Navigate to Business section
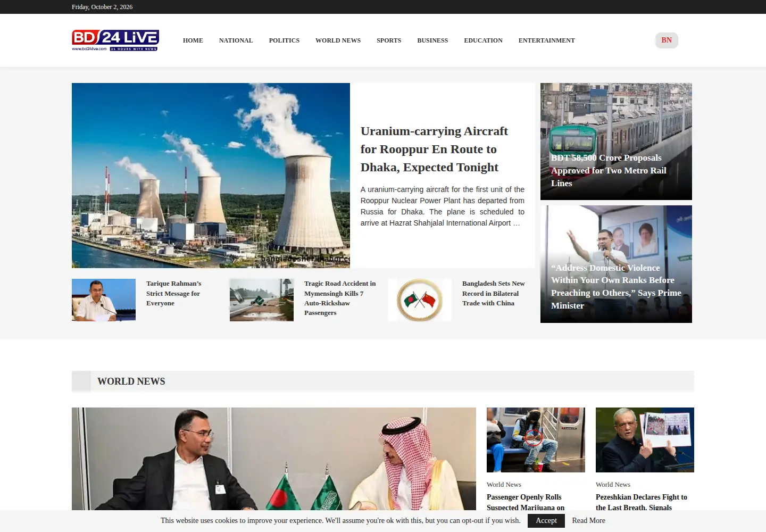The image size is (766, 532). (x=432, y=40)
